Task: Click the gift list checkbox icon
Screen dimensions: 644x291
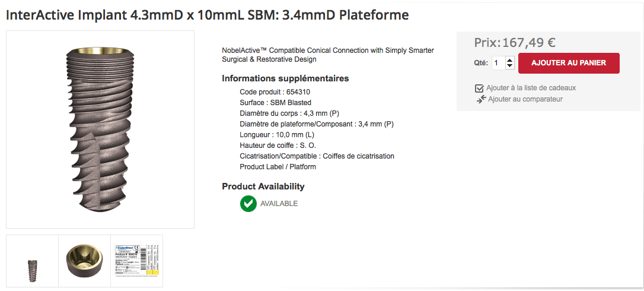Action: (480, 88)
